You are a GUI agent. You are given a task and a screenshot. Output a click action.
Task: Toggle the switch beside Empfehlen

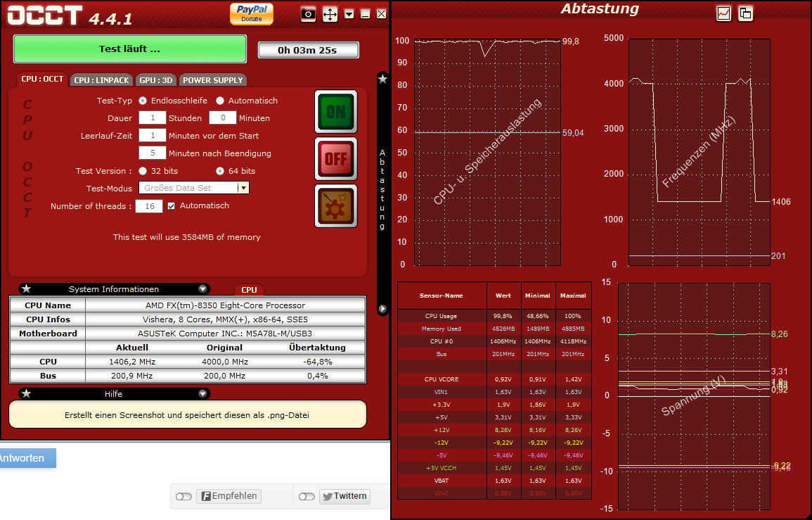(x=183, y=497)
